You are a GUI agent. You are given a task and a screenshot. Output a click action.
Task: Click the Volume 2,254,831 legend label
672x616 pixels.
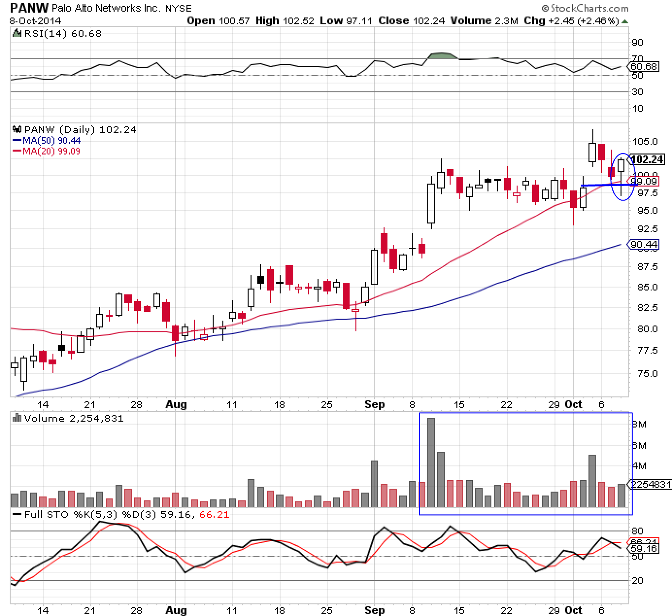pos(74,418)
